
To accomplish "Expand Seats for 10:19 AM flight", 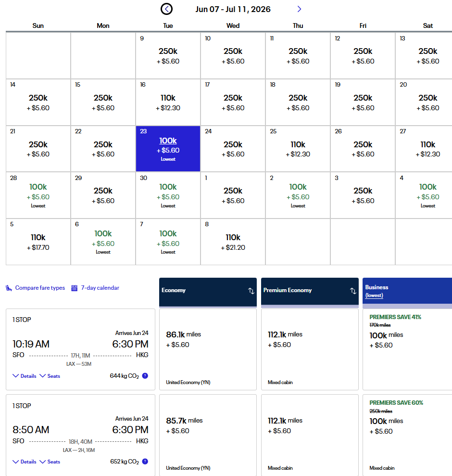I will coord(50,376).
